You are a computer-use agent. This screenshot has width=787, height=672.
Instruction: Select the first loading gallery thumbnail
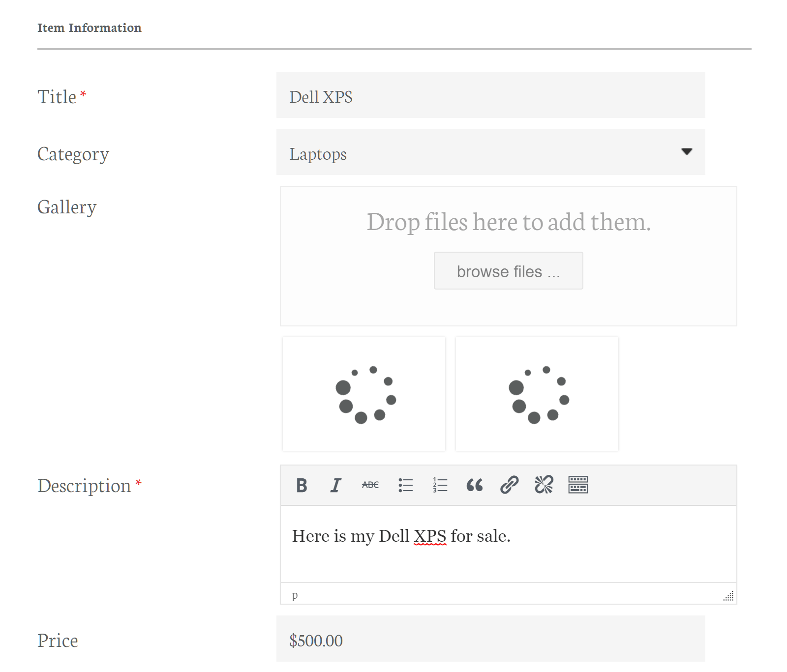[364, 394]
